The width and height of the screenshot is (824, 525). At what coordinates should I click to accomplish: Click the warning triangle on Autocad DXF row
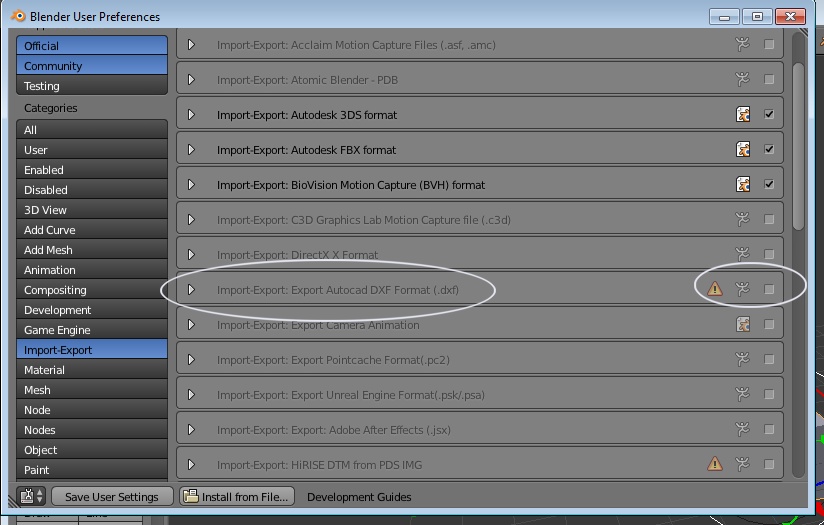click(715, 289)
